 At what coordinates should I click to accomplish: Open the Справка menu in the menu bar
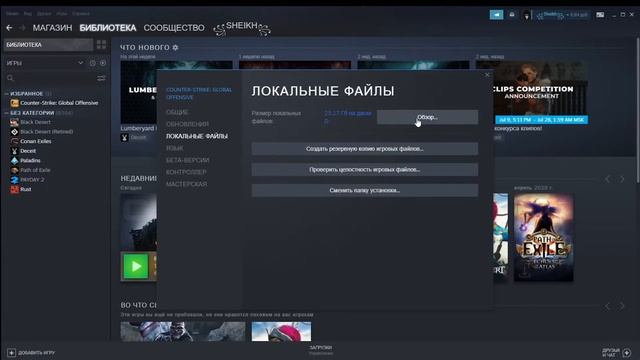coord(81,13)
